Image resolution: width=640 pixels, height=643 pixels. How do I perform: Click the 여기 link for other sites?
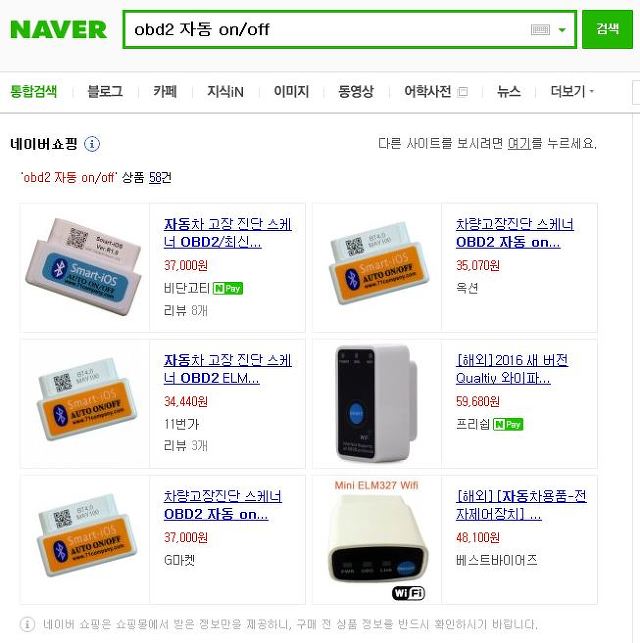(519, 144)
